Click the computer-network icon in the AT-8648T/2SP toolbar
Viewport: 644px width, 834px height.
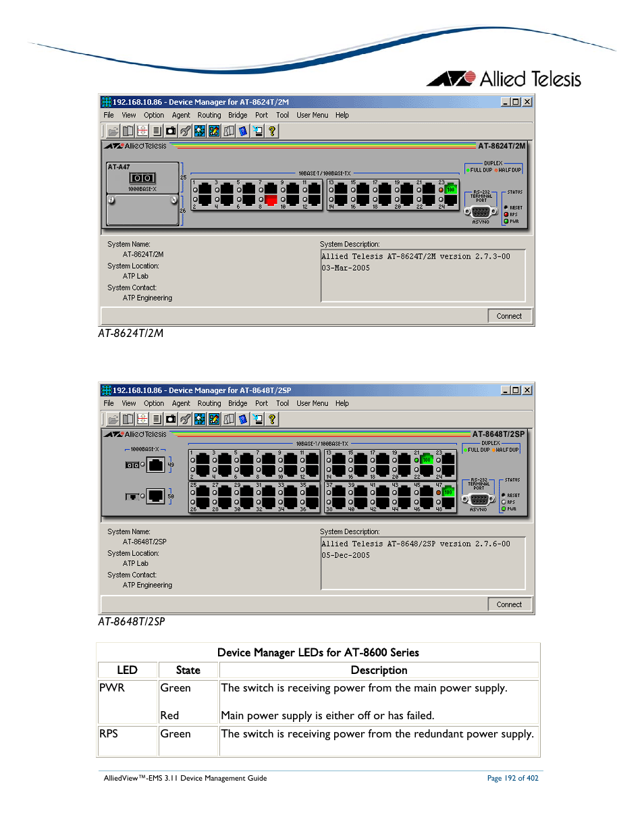pyautogui.click(x=257, y=419)
